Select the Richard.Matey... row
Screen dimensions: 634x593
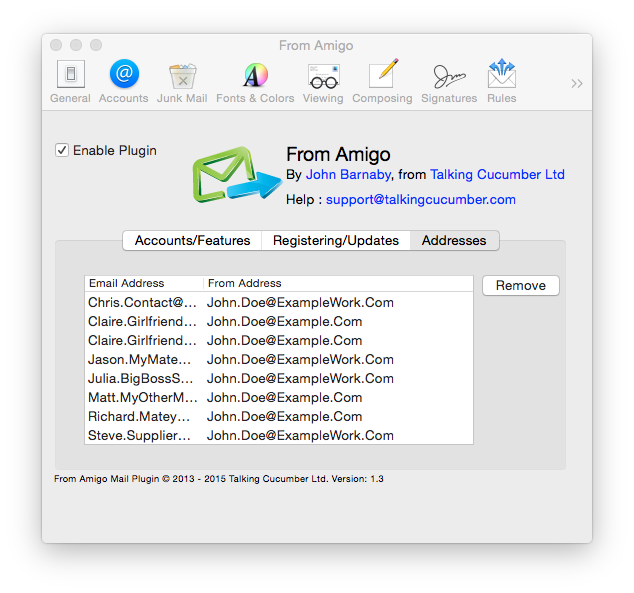tap(279, 416)
